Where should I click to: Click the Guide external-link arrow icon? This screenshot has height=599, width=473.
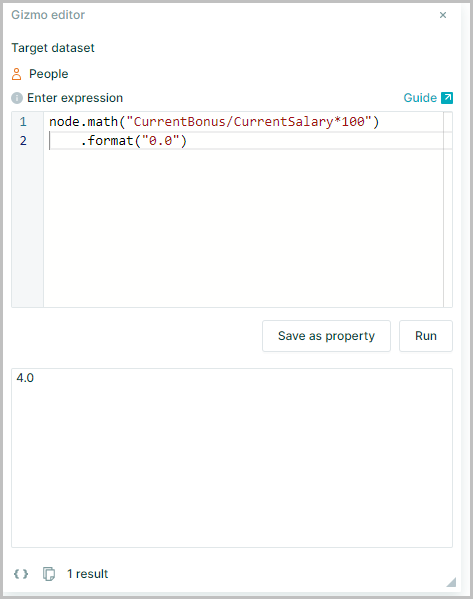447,98
